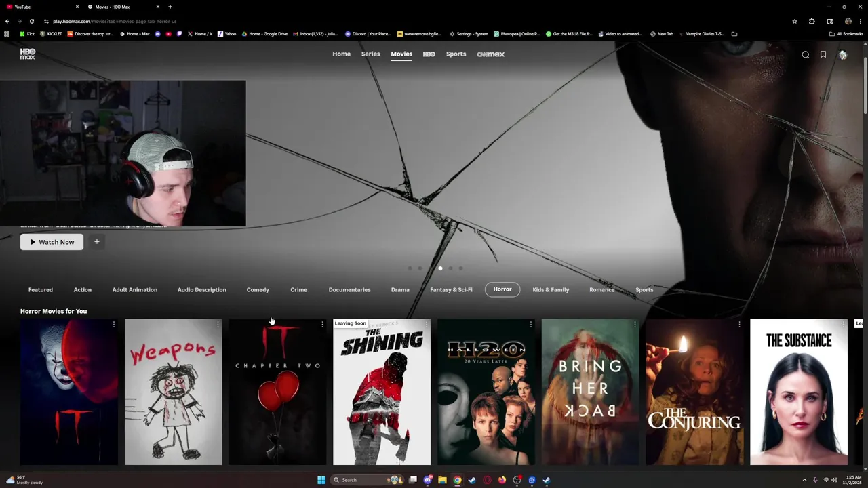Open HBO Max search
Image resolution: width=868 pixels, height=488 pixels.
click(806, 55)
